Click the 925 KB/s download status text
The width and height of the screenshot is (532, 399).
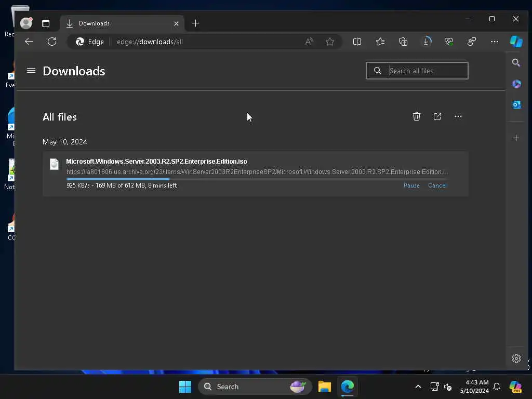pos(122,185)
